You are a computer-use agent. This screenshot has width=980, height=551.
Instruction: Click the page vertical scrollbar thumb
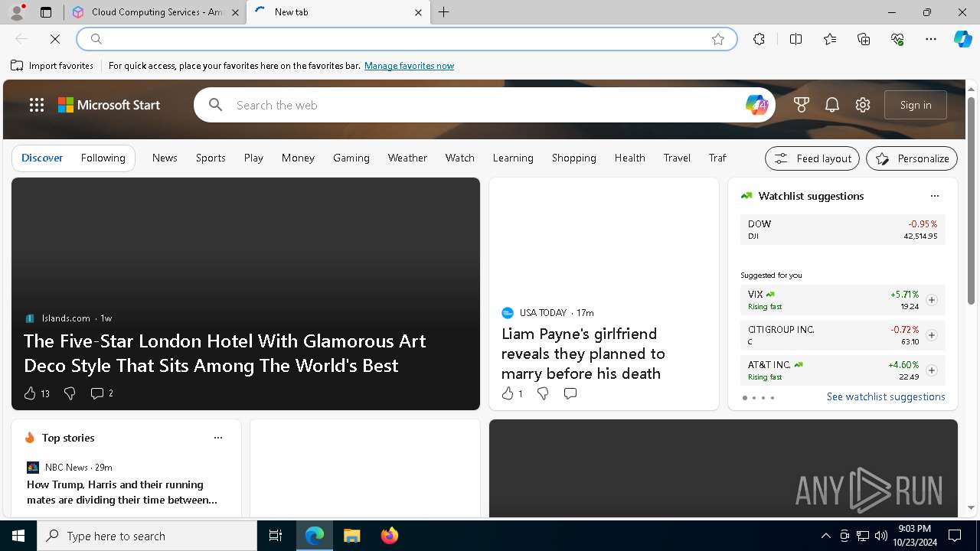[971, 199]
